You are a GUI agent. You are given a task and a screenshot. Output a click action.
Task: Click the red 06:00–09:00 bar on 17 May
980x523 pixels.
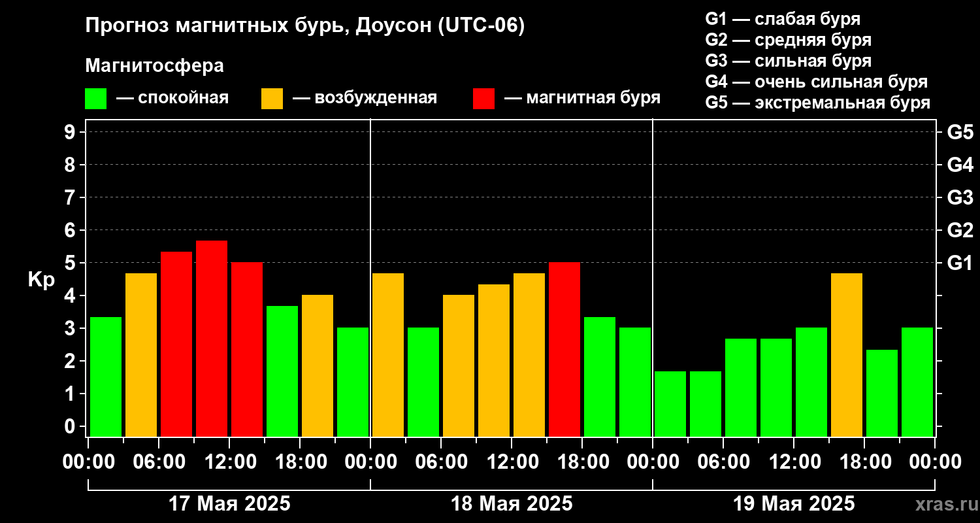pos(176,344)
